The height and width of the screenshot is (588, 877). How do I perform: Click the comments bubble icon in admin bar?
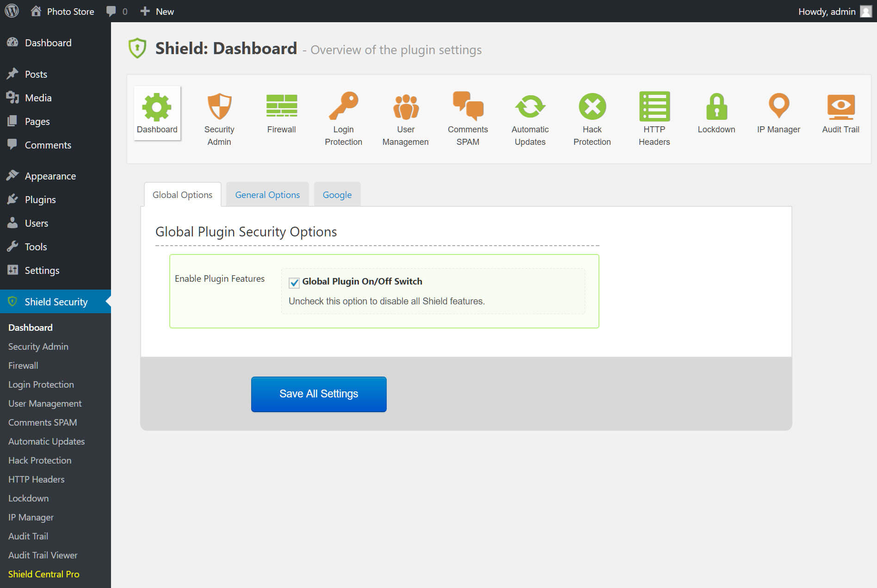pos(111,12)
